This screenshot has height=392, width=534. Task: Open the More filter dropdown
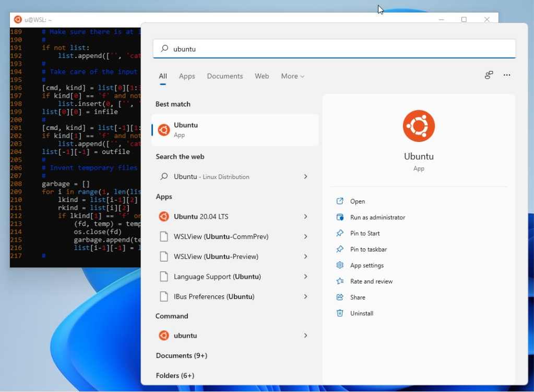[x=292, y=76]
